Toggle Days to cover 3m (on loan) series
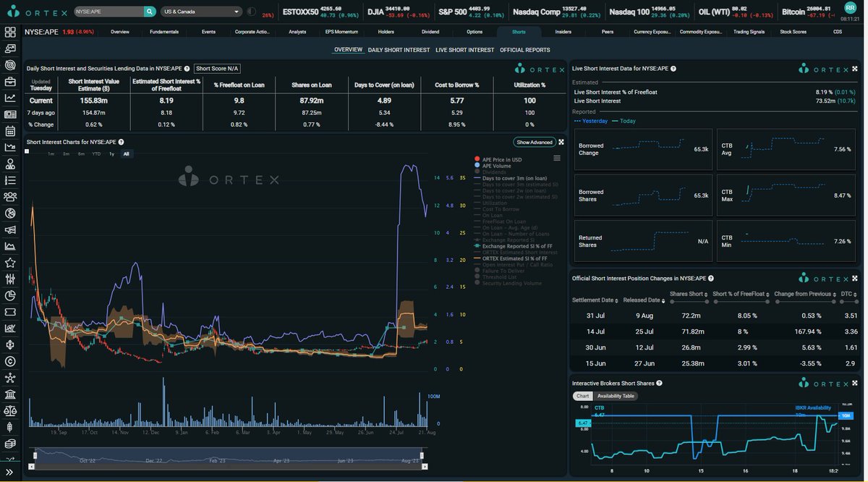The height and width of the screenshot is (482, 868). (511, 178)
